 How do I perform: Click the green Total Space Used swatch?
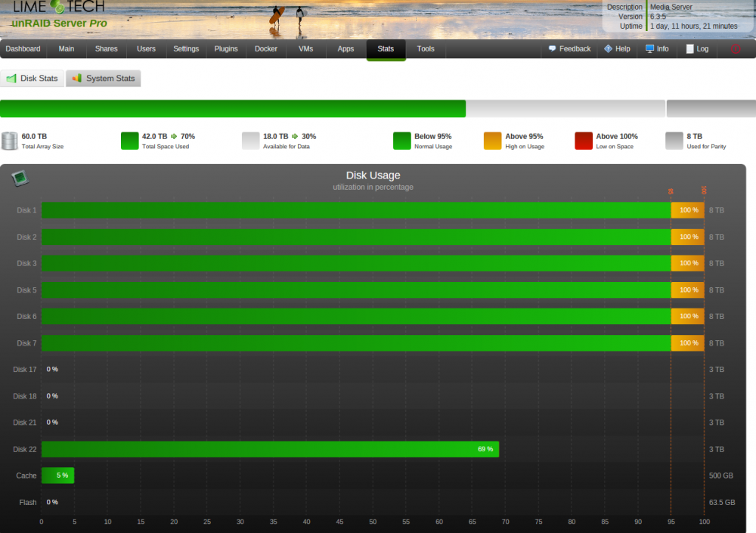(x=130, y=141)
